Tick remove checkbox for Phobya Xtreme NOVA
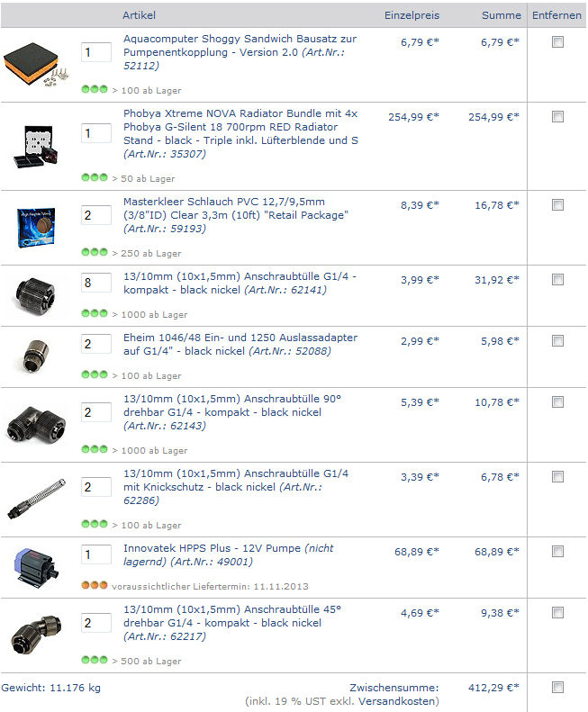 557,117
